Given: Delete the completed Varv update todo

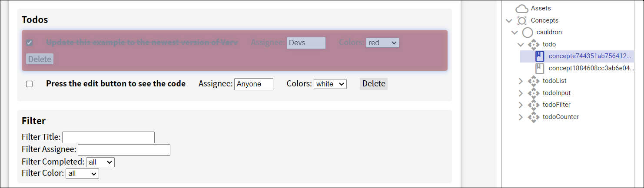Looking at the screenshot, I should point(40,59).
